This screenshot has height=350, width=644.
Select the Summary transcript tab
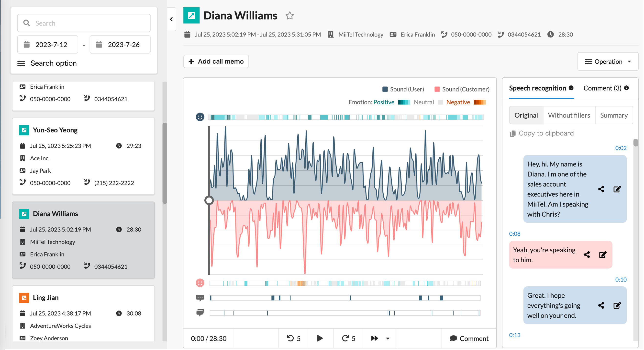coord(613,115)
